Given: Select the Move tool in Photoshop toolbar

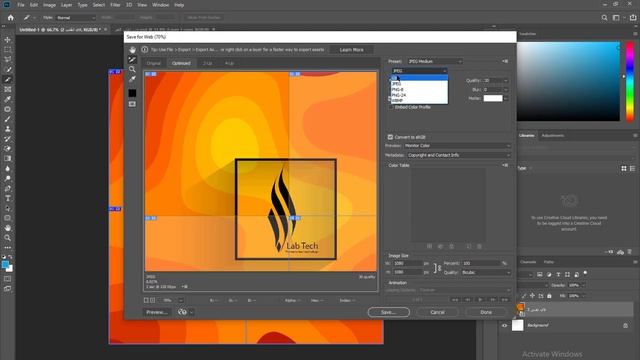Looking at the screenshot, I should (x=7, y=40).
